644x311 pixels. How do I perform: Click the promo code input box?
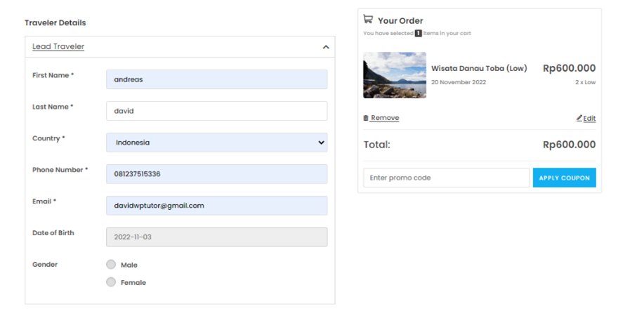[446, 178]
